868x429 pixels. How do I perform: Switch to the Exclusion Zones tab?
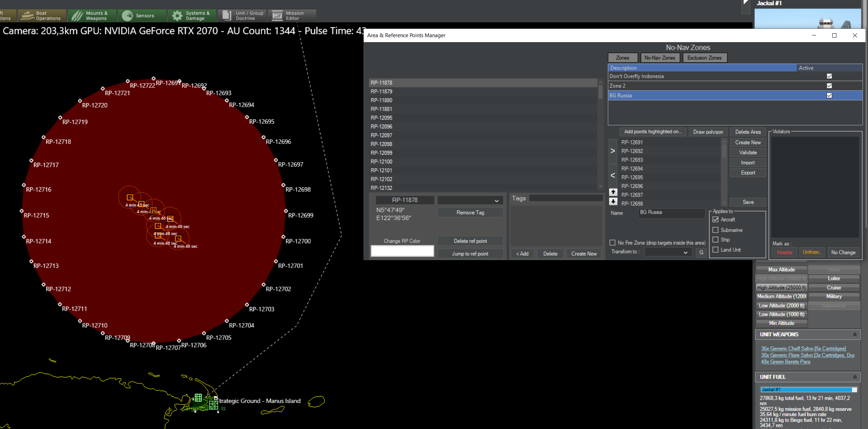(x=704, y=58)
